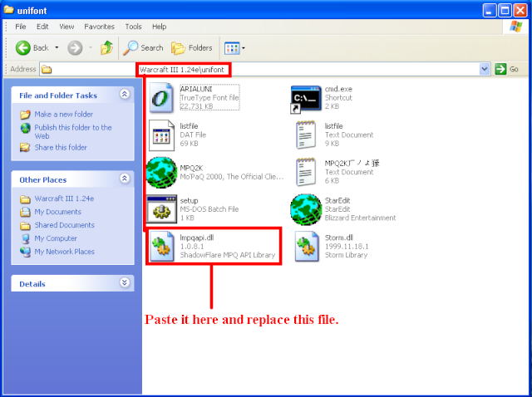Open the Tools menu
Image resolution: width=532 pixels, height=397 pixels.
pyautogui.click(x=133, y=27)
